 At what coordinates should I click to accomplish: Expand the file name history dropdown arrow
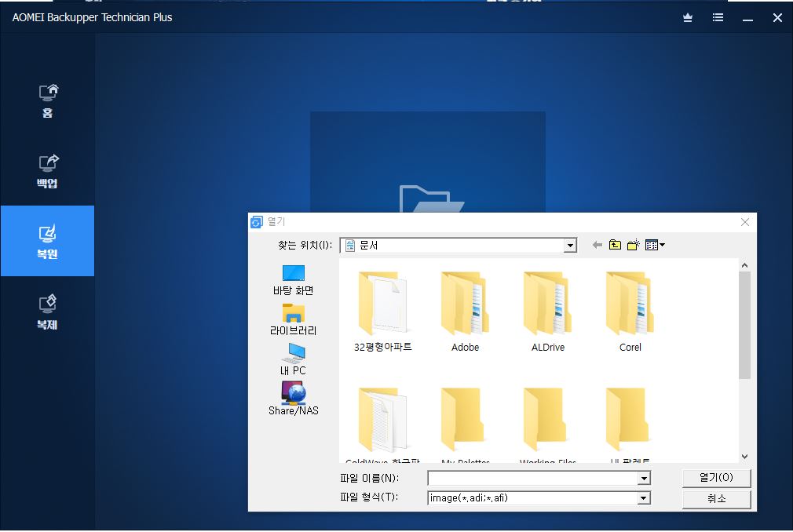[644, 478]
